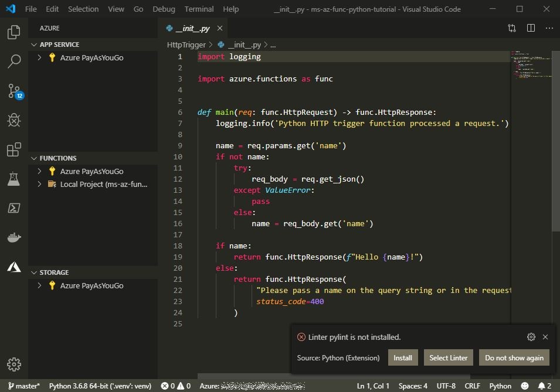Screen dimensions: 560x392
Task: Click the master branch indicator in status bar
Action: tap(24, 386)
